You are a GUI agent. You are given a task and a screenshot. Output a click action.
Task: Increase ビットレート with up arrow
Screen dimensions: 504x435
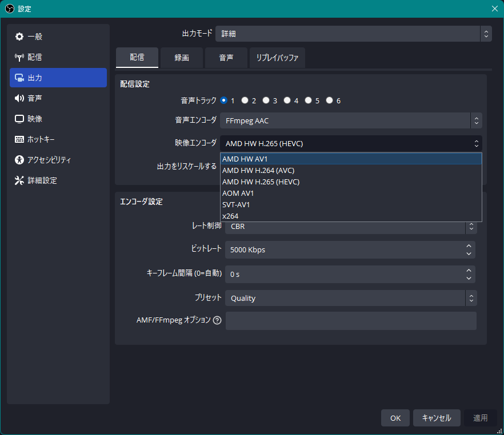[x=469, y=246]
